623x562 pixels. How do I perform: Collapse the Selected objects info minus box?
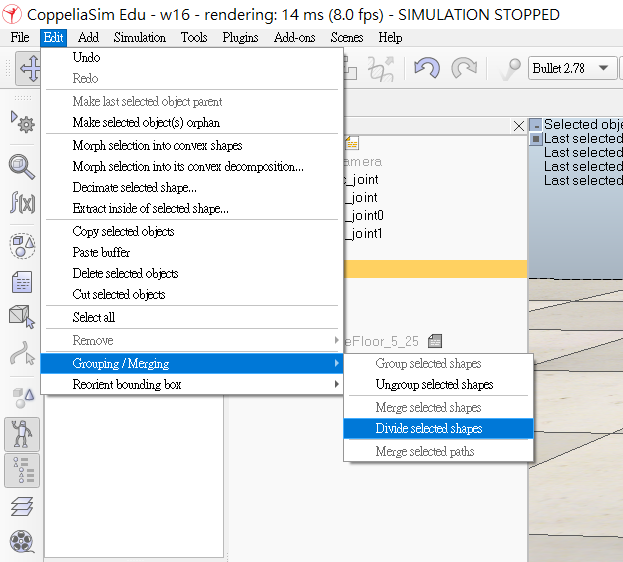tap(536, 125)
